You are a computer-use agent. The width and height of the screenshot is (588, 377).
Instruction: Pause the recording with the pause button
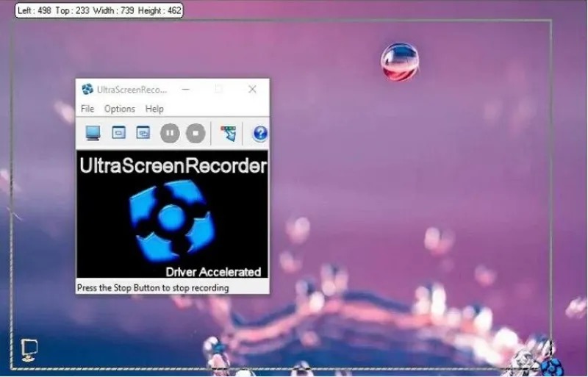tap(170, 133)
